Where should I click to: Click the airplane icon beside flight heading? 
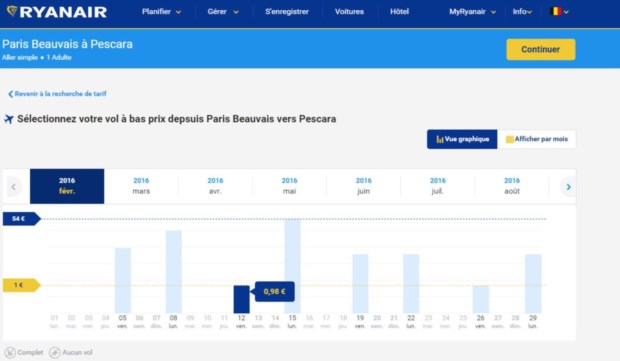(x=9, y=119)
